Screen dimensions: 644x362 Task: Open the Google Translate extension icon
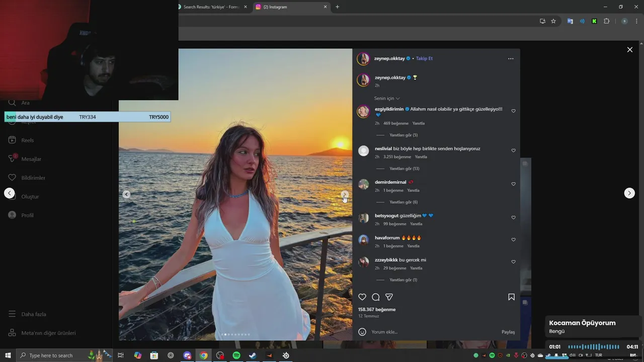570,21
